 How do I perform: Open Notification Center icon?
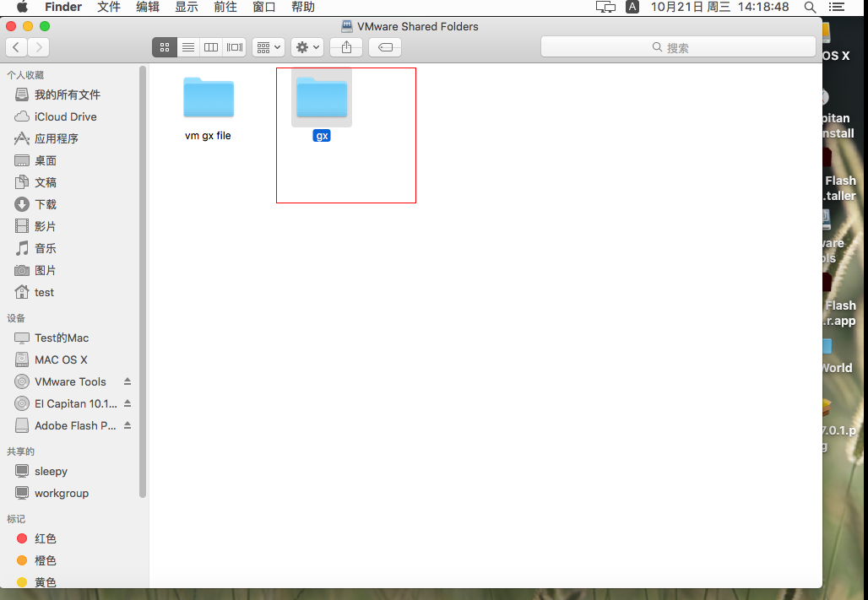click(837, 8)
